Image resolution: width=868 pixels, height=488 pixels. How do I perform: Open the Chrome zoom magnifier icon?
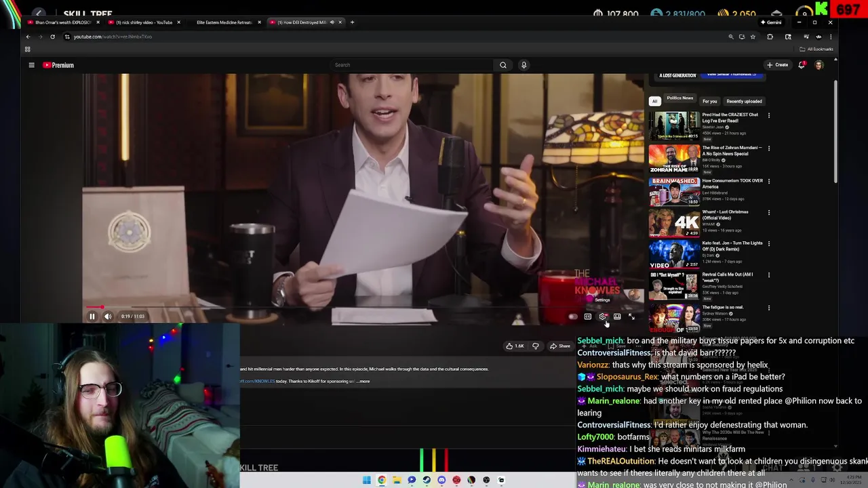pyautogui.click(x=731, y=37)
